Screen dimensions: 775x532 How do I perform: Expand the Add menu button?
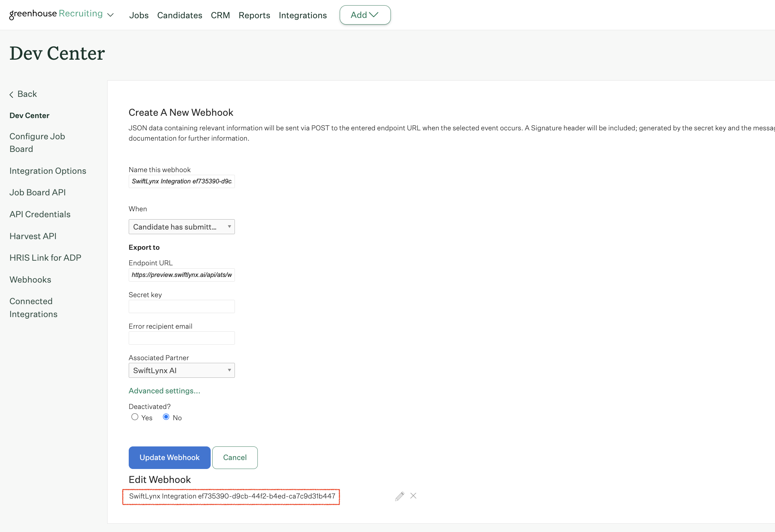pyautogui.click(x=365, y=15)
